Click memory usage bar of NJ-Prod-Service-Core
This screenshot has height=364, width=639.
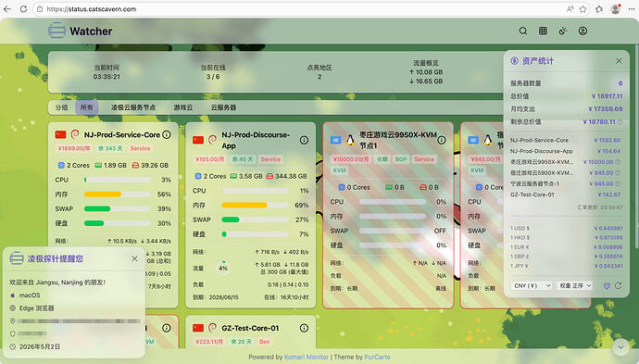pyautogui.click(x=118, y=195)
